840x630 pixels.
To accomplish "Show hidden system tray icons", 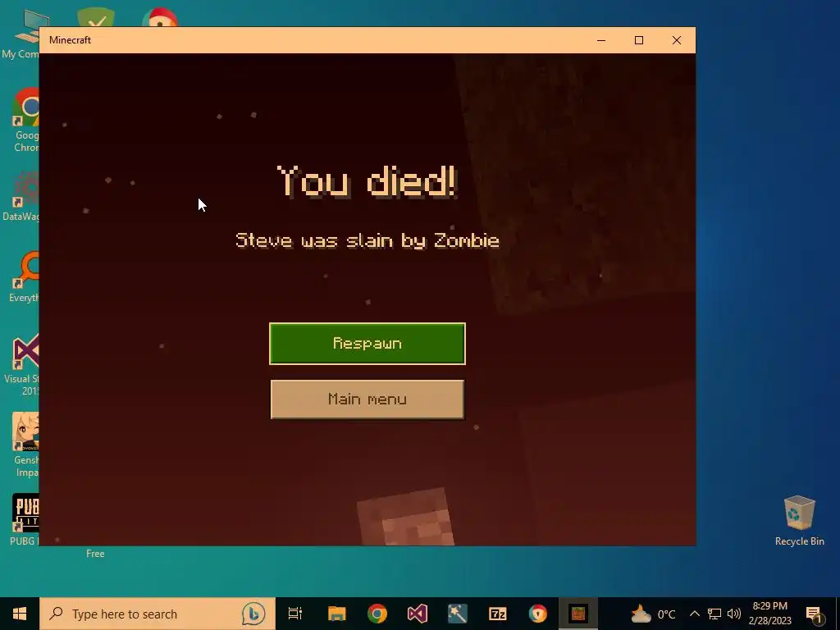I will coord(694,614).
